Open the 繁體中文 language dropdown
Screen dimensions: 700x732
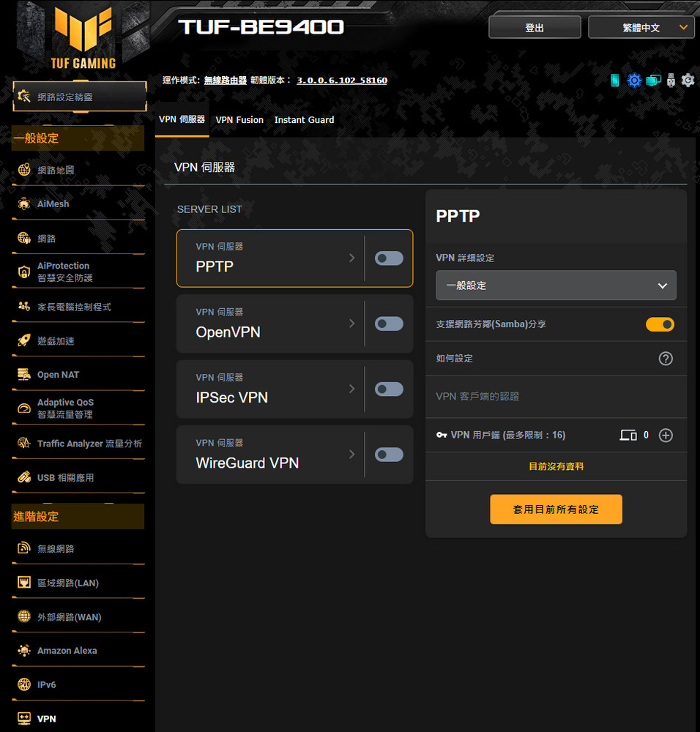(x=641, y=28)
